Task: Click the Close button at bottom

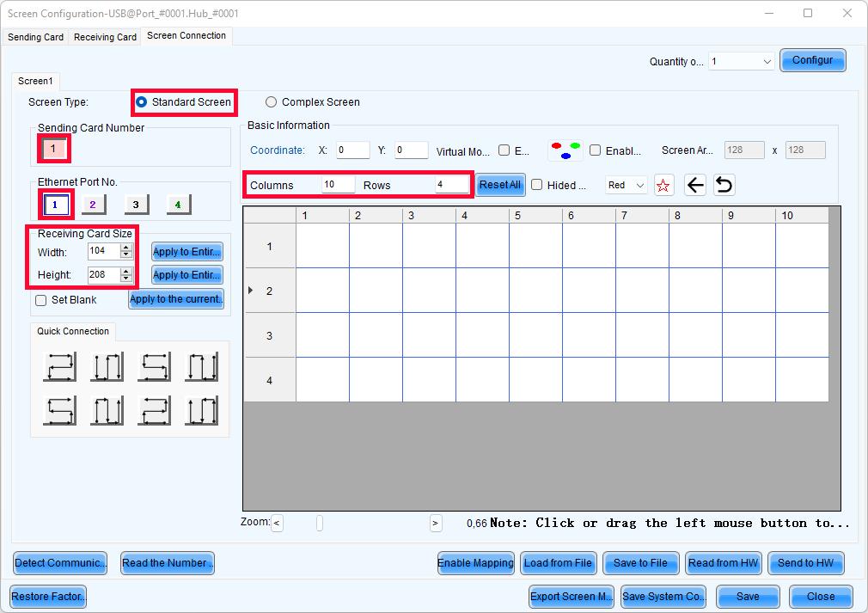Action: click(821, 597)
